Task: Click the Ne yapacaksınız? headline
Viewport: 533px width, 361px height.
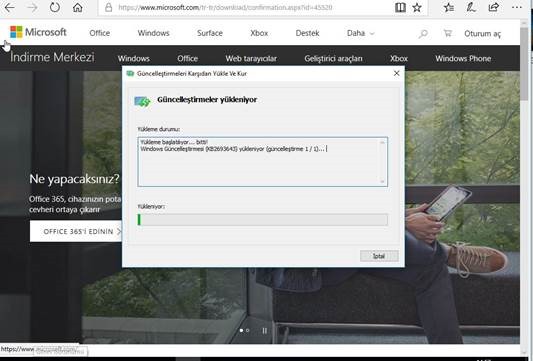Action: point(74,179)
